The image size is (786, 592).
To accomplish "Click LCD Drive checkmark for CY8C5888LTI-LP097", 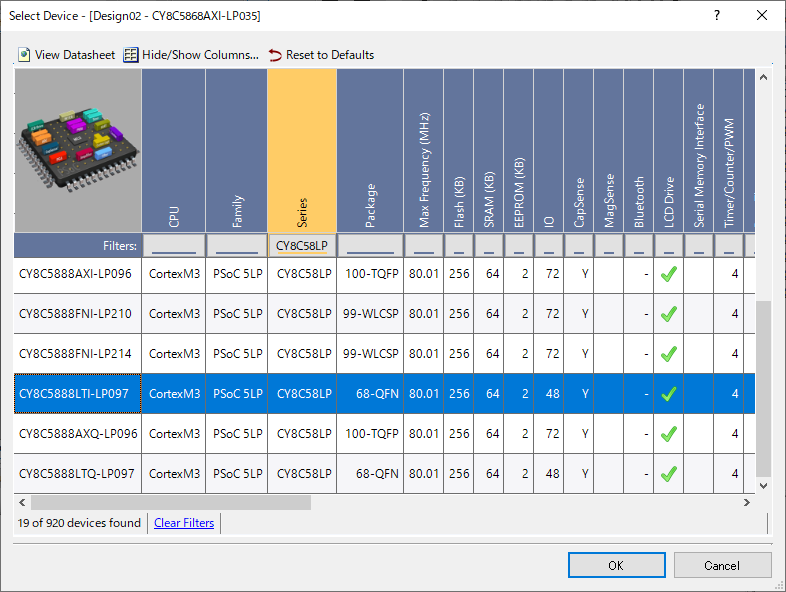I will 669,394.
